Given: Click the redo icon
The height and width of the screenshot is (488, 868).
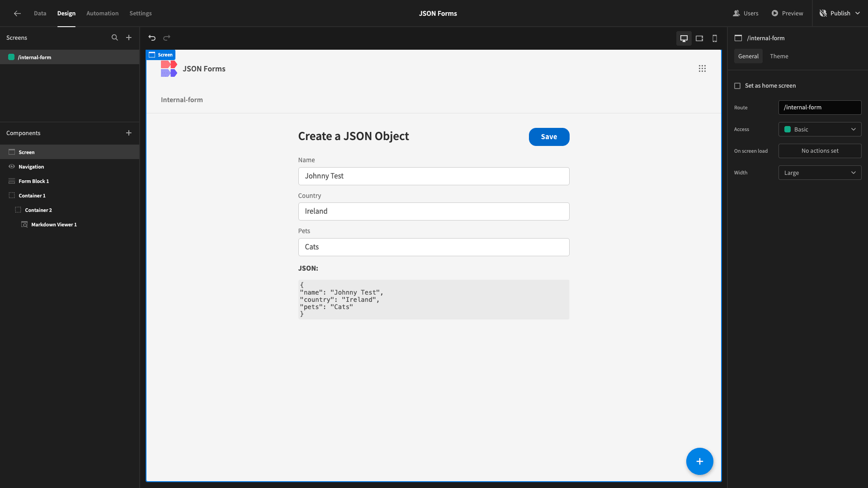Looking at the screenshot, I should [167, 38].
